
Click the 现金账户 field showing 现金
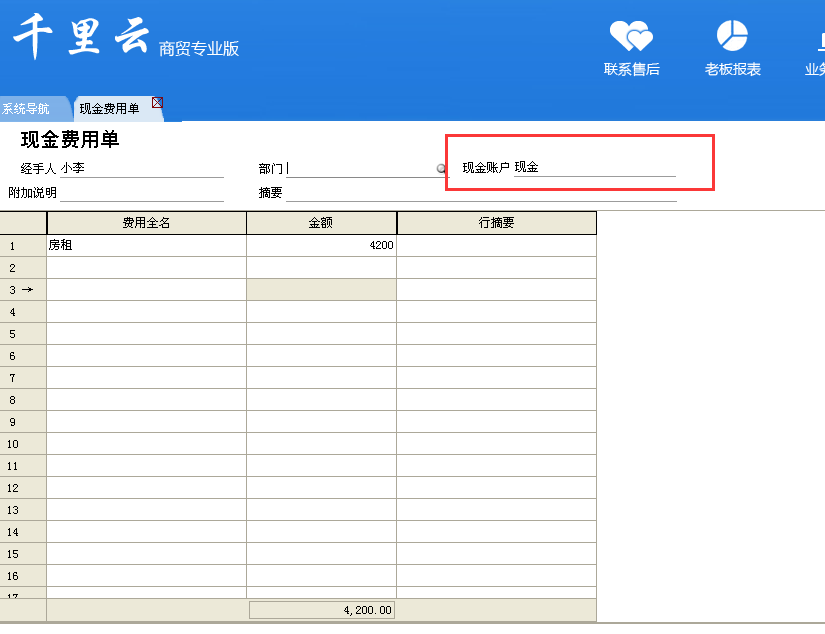click(594, 168)
